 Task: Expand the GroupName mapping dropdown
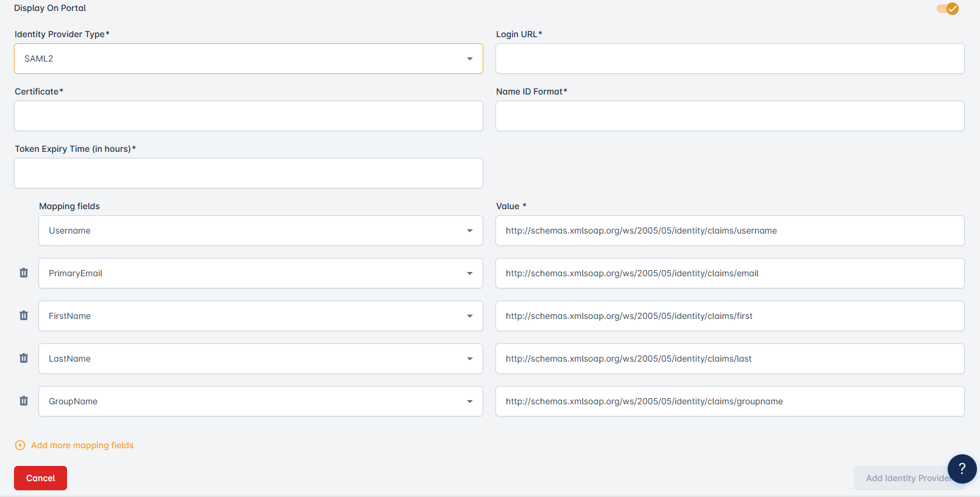[x=261, y=401]
